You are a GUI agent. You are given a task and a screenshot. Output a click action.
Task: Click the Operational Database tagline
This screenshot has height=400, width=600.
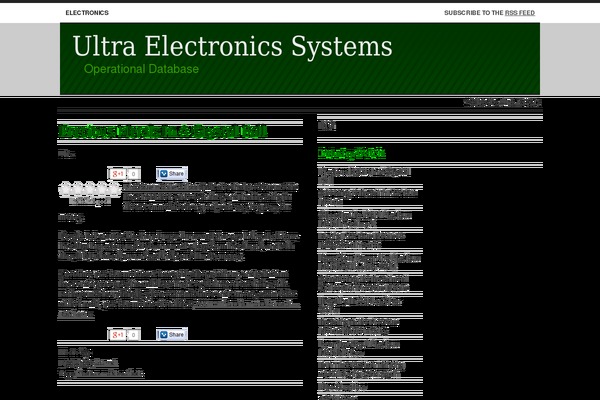(x=141, y=69)
